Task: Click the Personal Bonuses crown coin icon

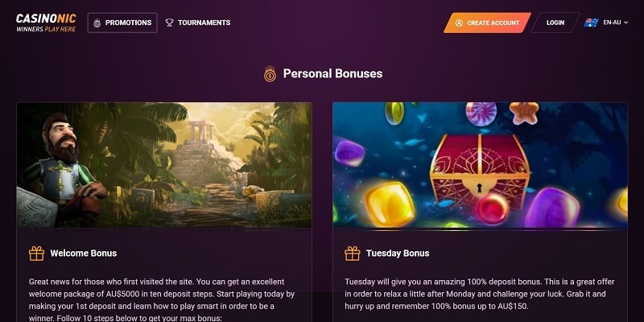Action: pyautogui.click(x=270, y=74)
